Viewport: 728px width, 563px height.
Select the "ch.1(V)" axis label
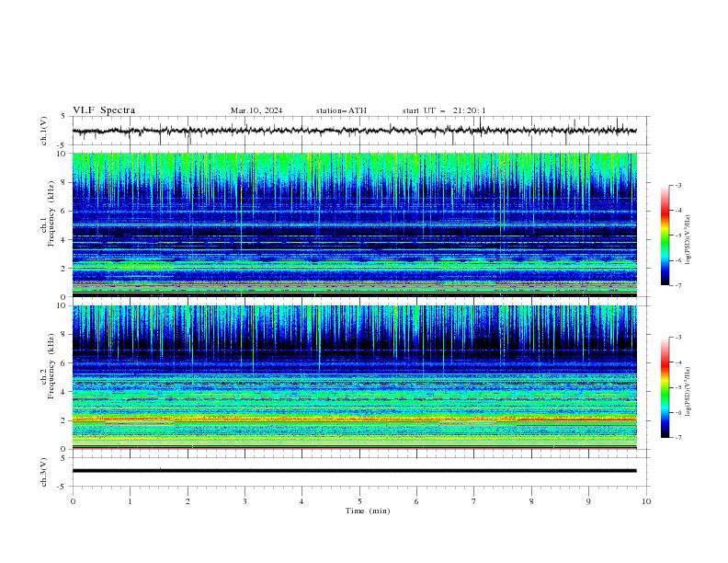point(44,131)
